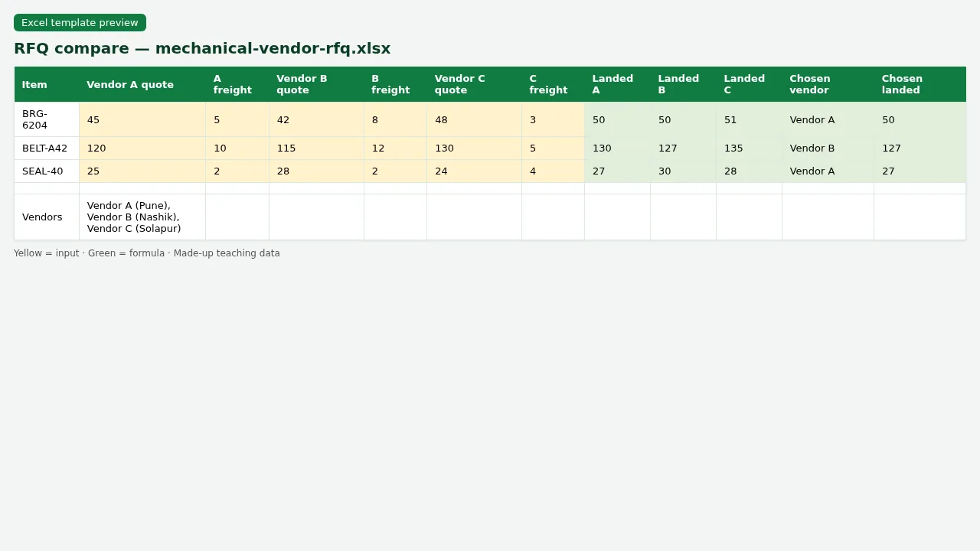Select the SEAL-40 item cell
Screen dimensions: 980x551
pos(47,171)
